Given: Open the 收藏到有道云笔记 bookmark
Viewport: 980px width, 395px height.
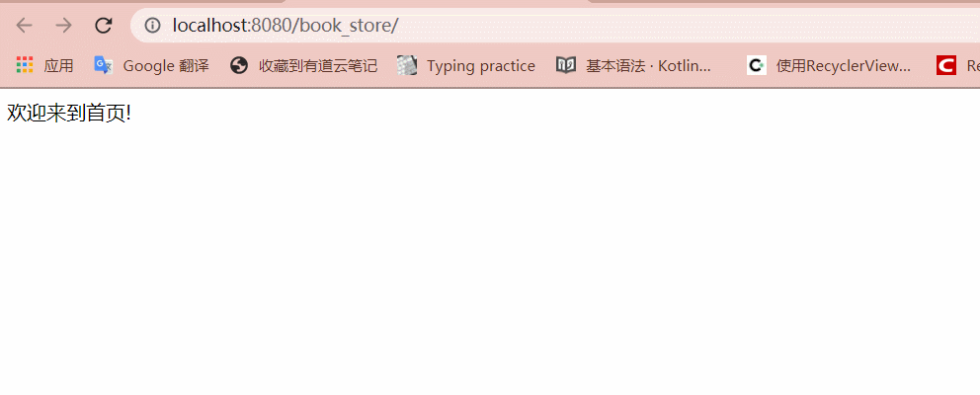Looking at the screenshot, I should click(318, 65).
